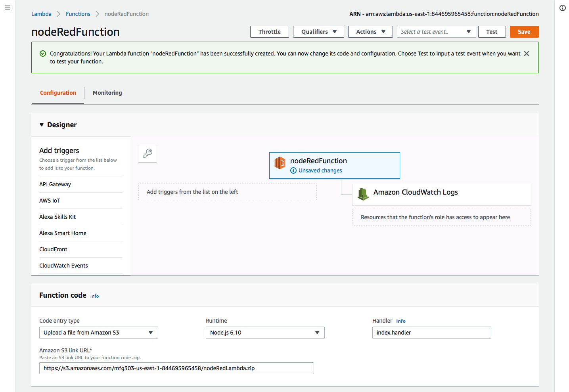Open the hamburger navigation menu
This screenshot has height=392, width=569.
pyautogui.click(x=8, y=8)
